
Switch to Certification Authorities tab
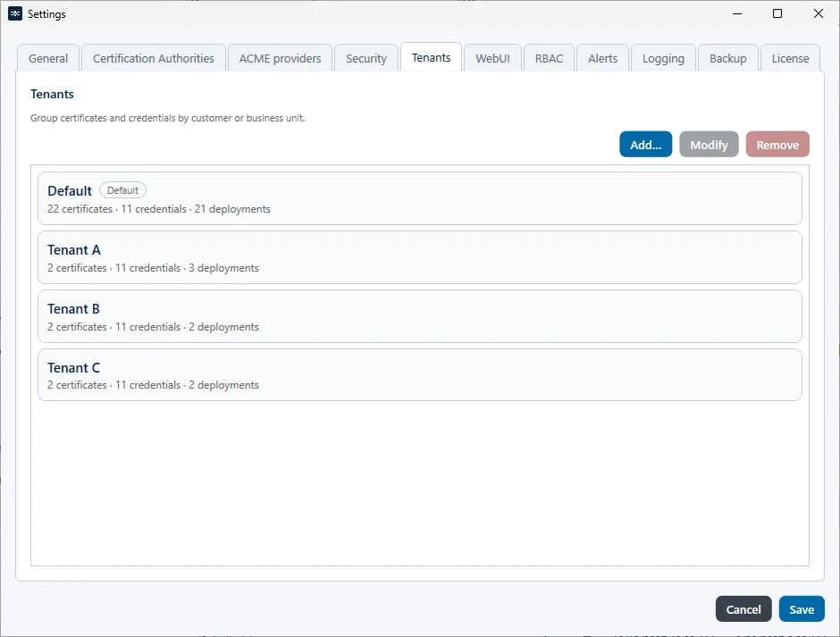(153, 58)
